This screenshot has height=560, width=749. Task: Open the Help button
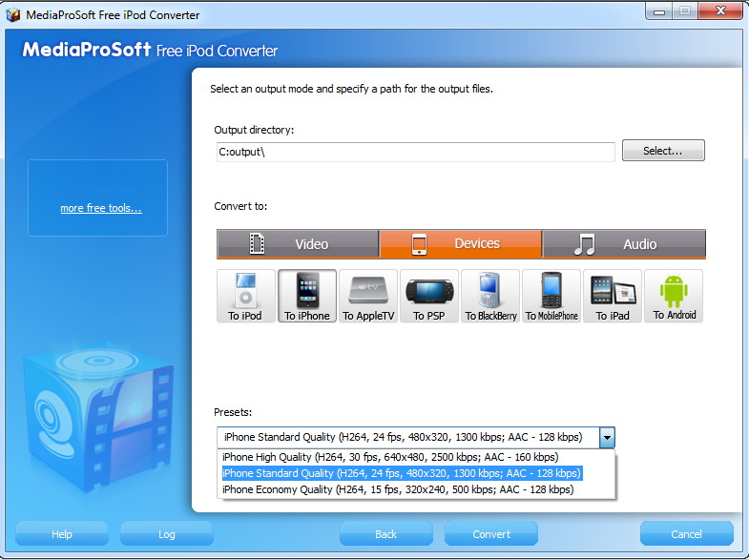point(62,533)
